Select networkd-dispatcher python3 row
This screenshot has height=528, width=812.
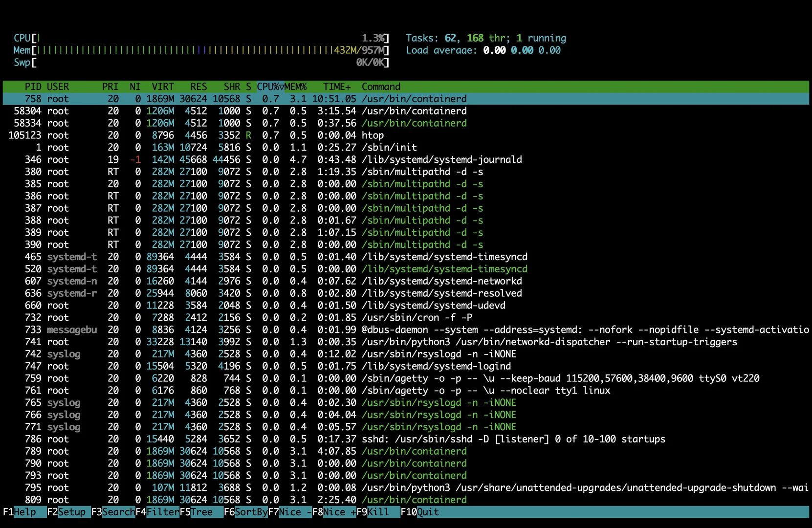click(x=406, y=342)
